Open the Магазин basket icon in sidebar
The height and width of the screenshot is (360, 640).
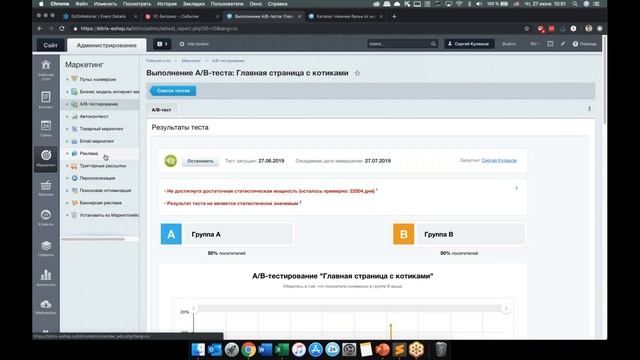click(x=46, y=185)
